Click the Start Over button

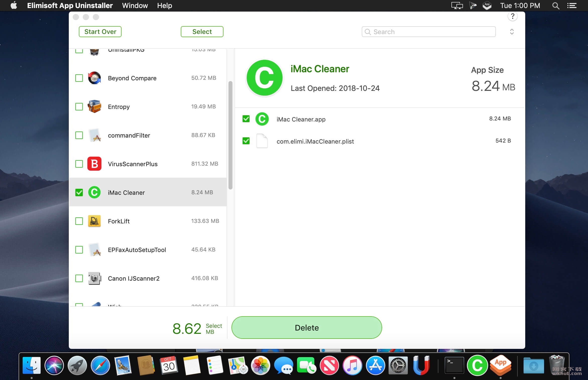click(x=100, y=32)
